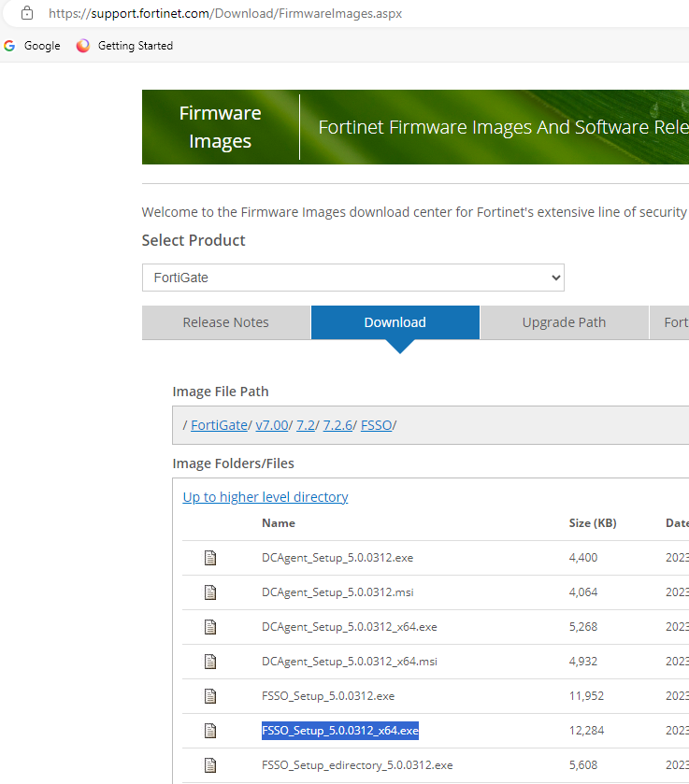Viewport: 689px width, 784px height.
Task: Click file name FSSO_Setup_5.0.0312.exe
Action: [x=328, y=696]
